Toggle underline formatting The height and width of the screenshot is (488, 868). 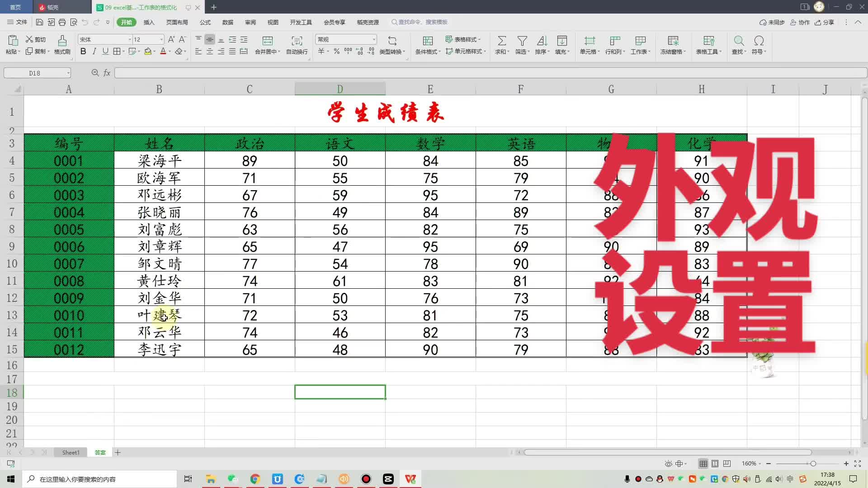point(105,52)
